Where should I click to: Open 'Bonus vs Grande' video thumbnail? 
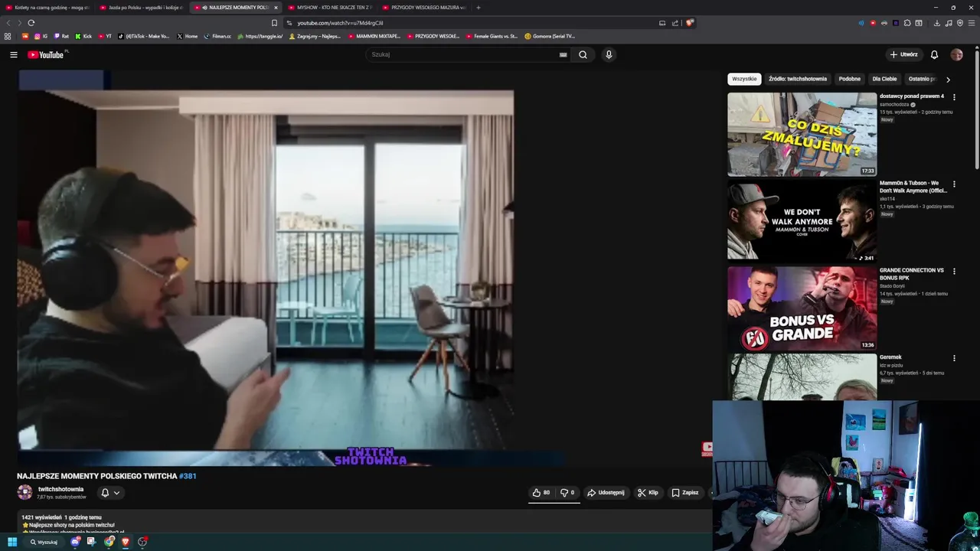coord(802,308)
